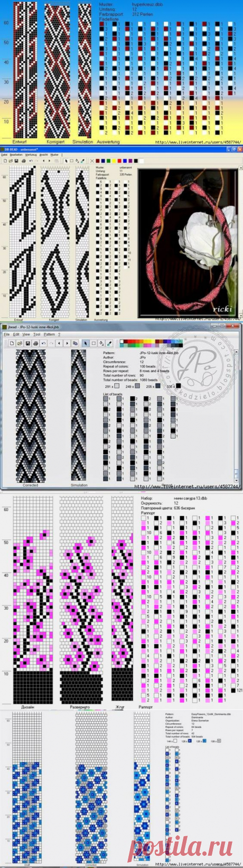243x868 pixels.
Task: Open the View menu in jbead
Action: click(26, 335)
